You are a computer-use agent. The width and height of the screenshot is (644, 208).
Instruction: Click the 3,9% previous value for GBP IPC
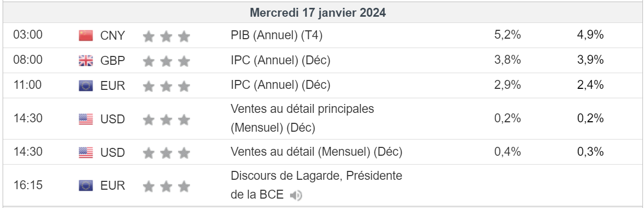click(x=591, y=61)
